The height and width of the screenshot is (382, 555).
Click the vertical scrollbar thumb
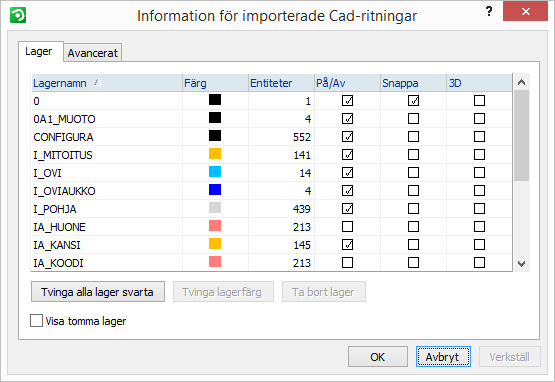[521, 136]
